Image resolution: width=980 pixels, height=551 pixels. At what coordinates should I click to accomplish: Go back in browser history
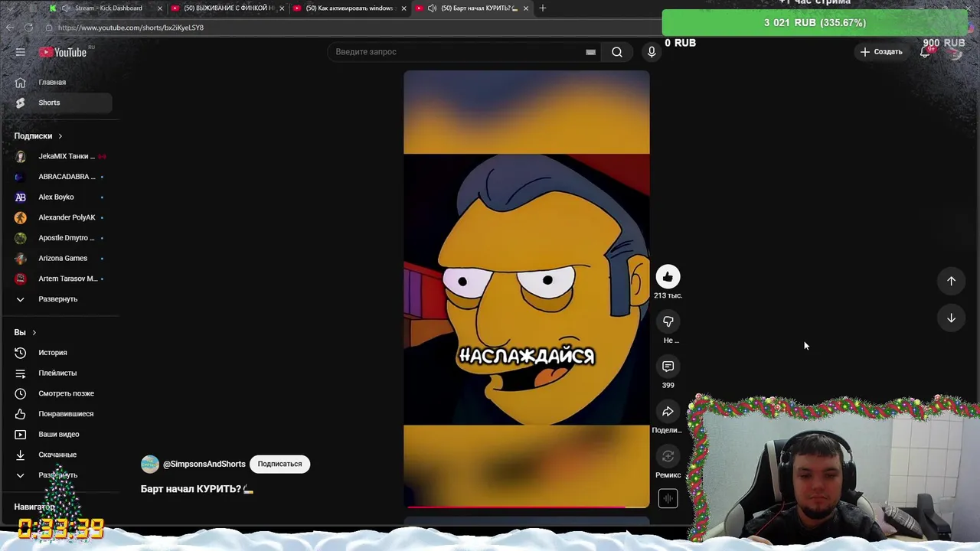pyautogui.click(x=9, y=28)
